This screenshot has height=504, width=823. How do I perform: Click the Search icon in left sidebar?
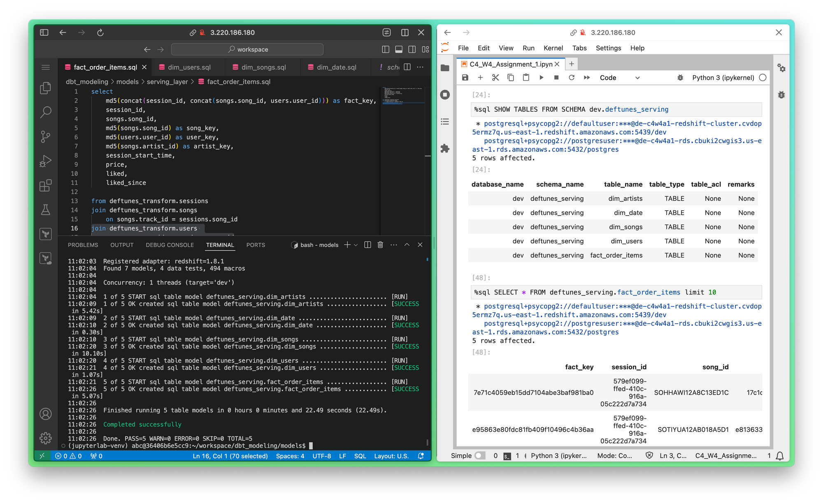(46, 111)
